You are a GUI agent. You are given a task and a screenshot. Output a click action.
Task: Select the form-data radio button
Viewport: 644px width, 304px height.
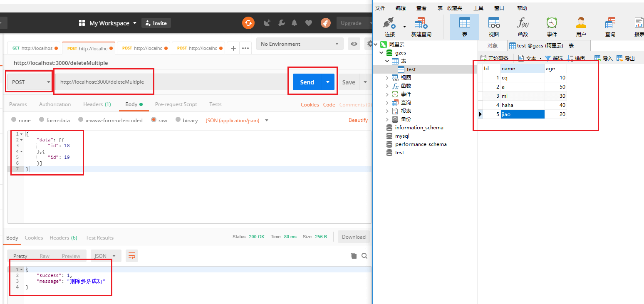[42, 120]
